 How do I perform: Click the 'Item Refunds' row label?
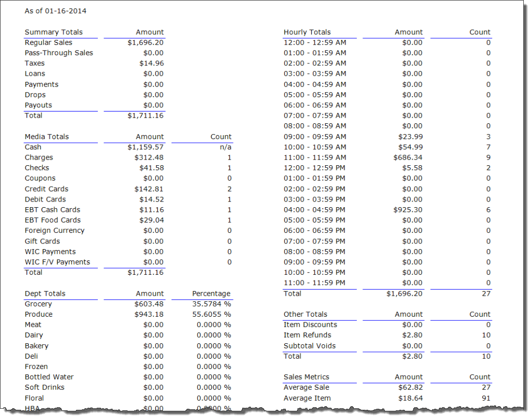(x=307, y=335)
